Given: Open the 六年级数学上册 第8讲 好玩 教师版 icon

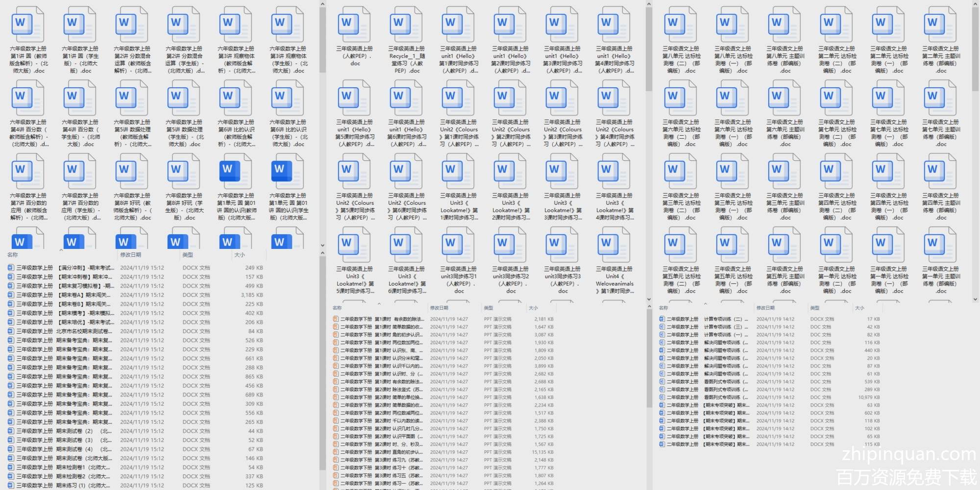Looking at the screenshot, I should click(132, 171).
